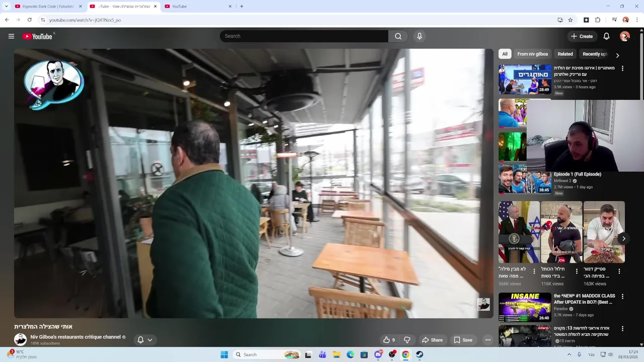This screenshot has width=644, height=362.
Task: Open Windows Start menu
Action: pyautogui.click(x=224, y=354)
